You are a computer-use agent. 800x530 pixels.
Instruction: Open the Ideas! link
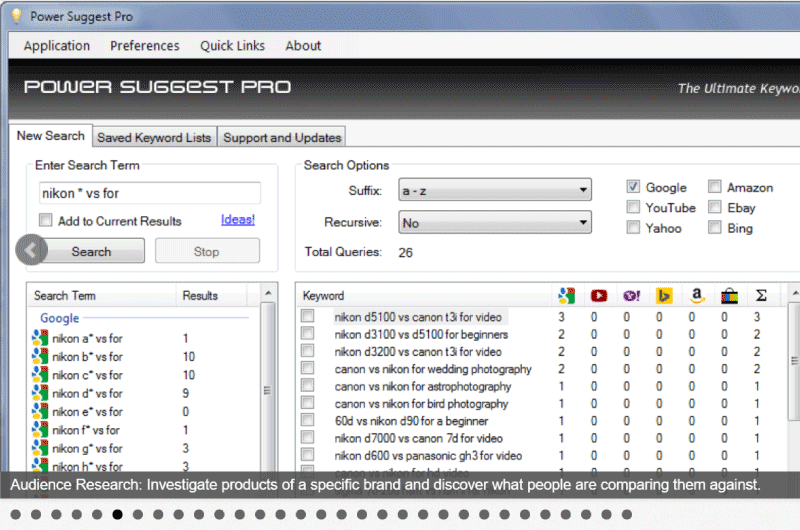point(237,219)
